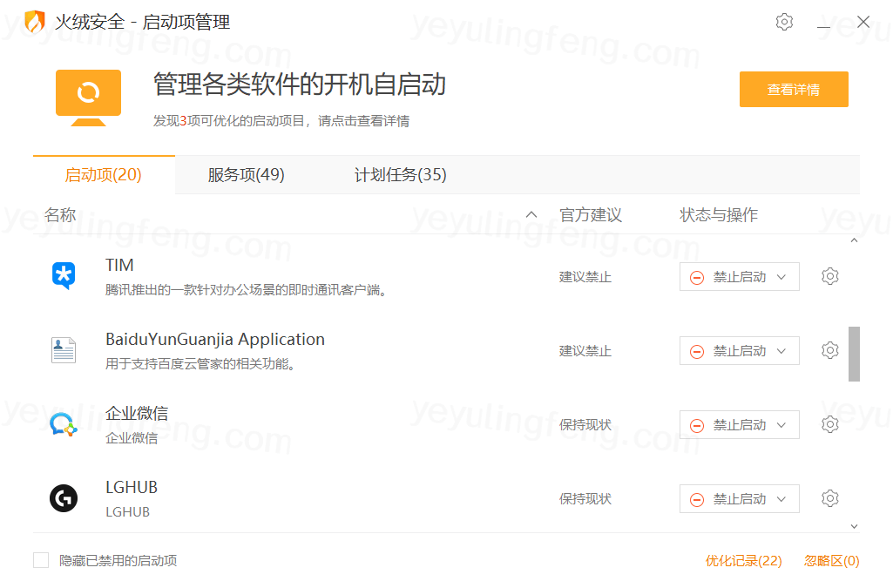Viewport: 893px width, 588px height.
Task: Click 用于支持百度云管家的相关功能 description
Action: pos(200,364)
